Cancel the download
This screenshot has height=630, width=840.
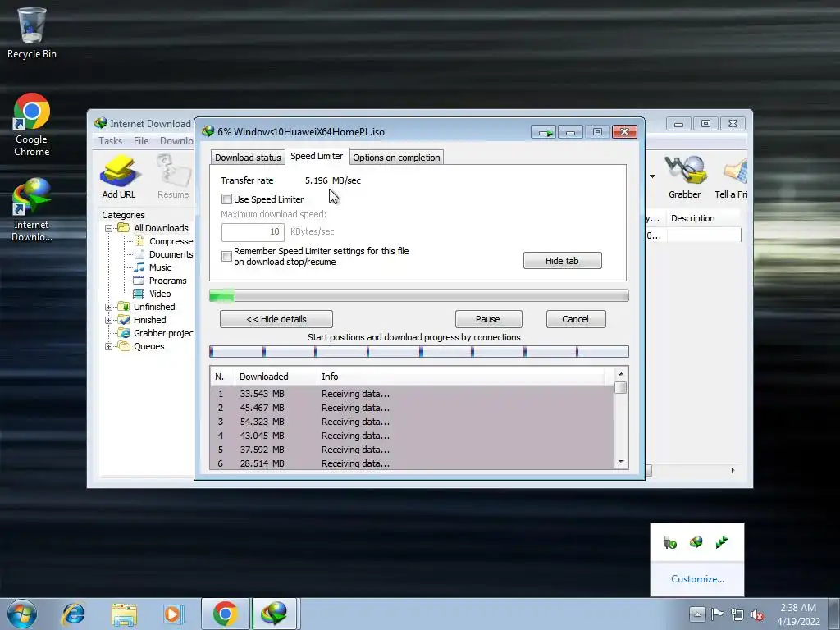(575, 319)
